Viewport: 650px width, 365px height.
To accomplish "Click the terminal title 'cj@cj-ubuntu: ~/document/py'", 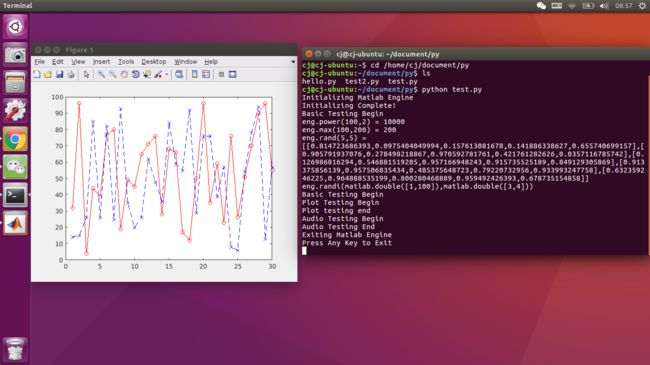I will coord(388,54).
